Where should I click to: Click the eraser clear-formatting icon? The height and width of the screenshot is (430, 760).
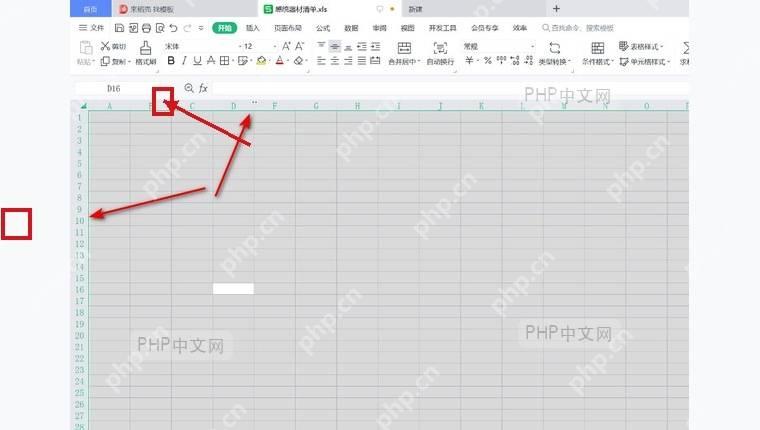click(299, 61)
